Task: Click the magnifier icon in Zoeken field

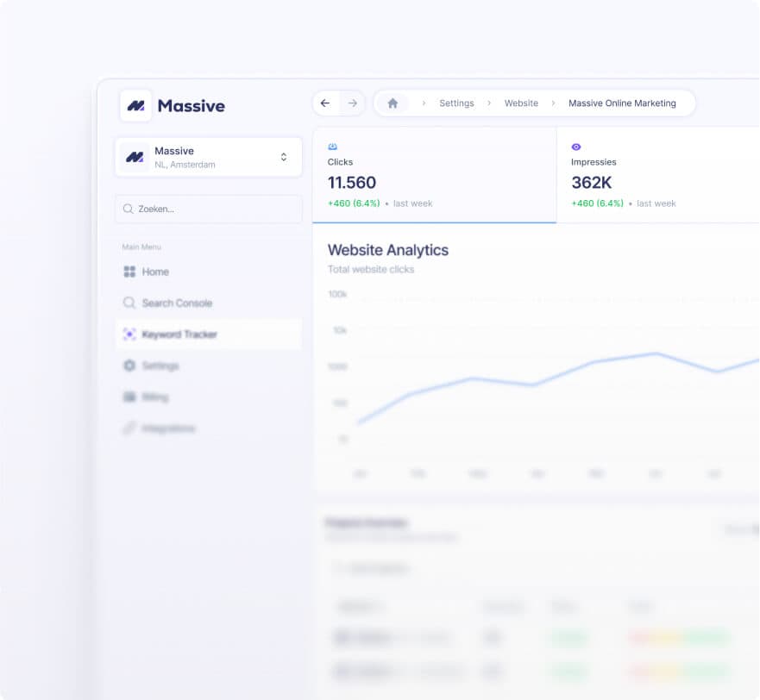Action: [128, 209]
